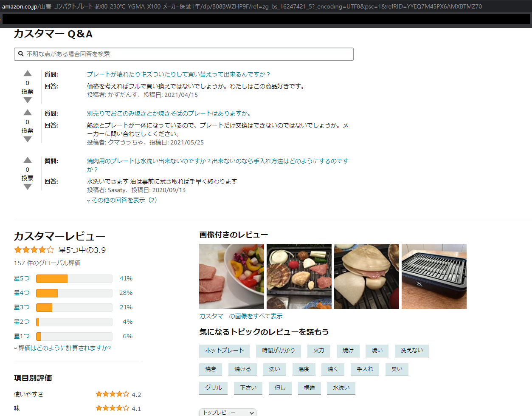Click the 4% two-star percentage
The height and width of the screenshot is (416, 532).
coord(128,322)
